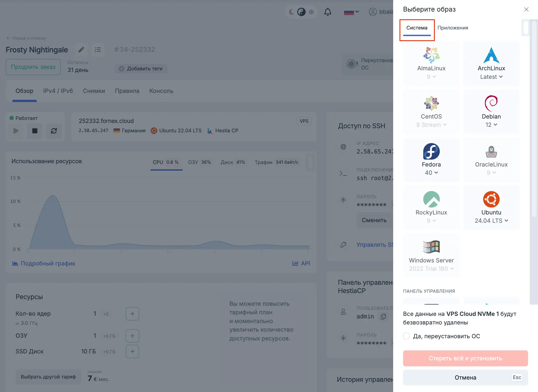Click order number #34-252332

click(135, 50)
